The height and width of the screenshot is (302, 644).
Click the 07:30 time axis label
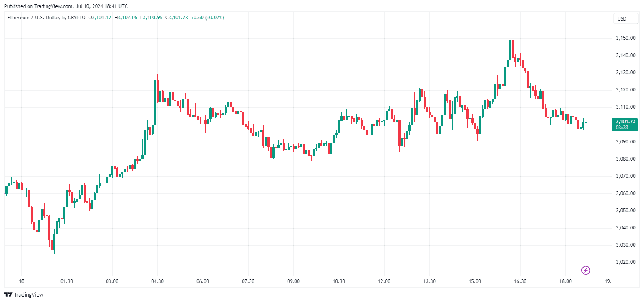click(x=248, y=281)
